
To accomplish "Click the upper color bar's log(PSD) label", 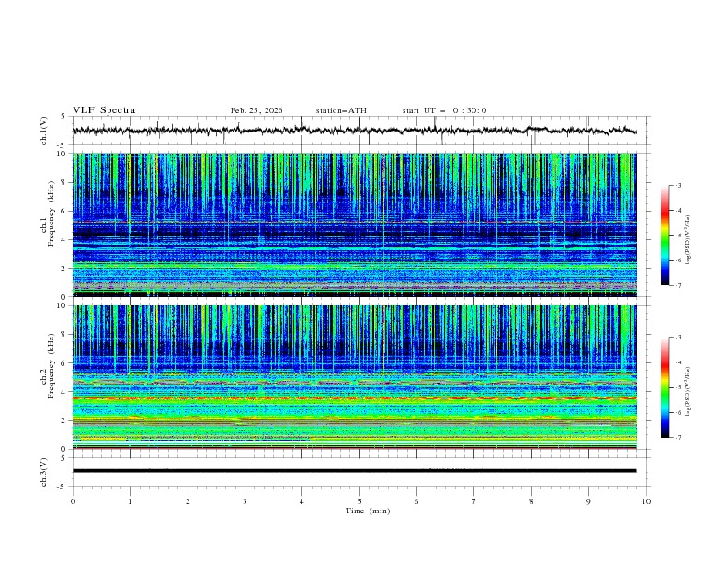I will [688, 240].
